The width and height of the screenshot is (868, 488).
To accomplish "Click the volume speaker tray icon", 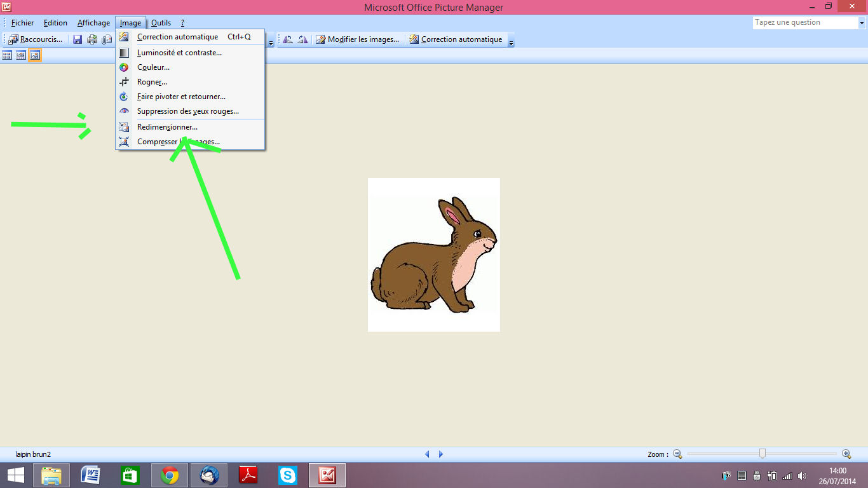I will [x=802, y=475].
